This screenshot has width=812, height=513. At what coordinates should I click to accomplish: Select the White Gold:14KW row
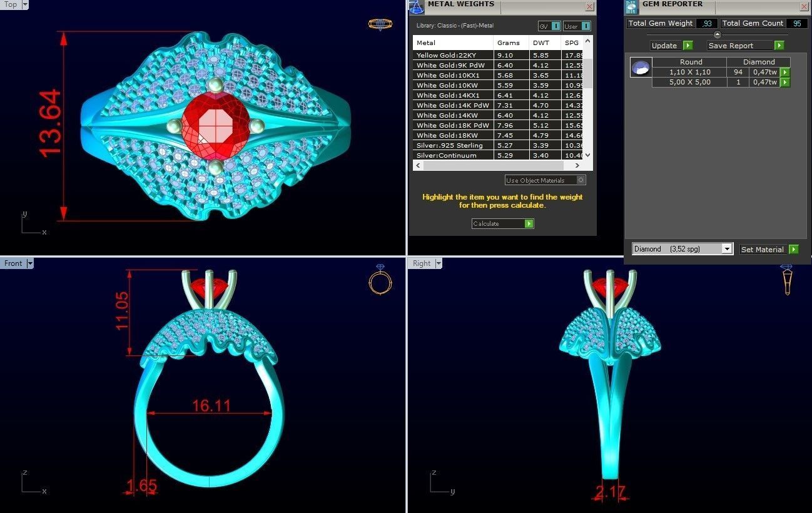coord(498,115)
